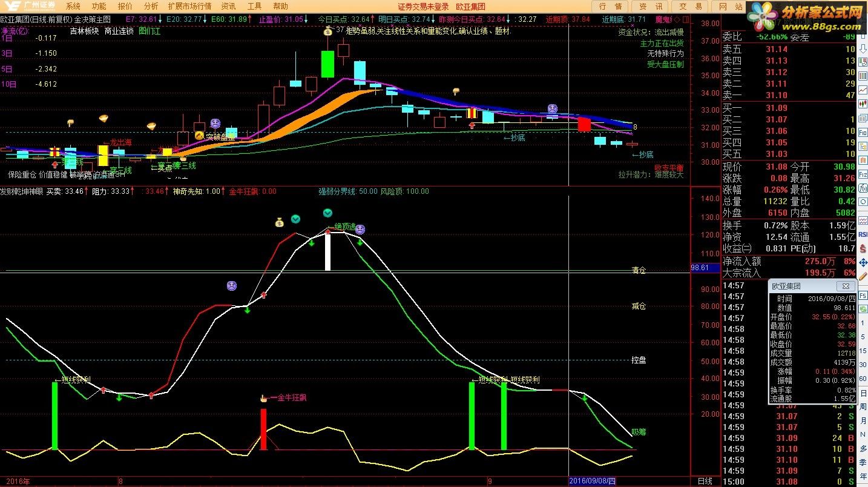Click the F12 trade icon
Viewport: 868px width, 487px height.
[863, 174]
